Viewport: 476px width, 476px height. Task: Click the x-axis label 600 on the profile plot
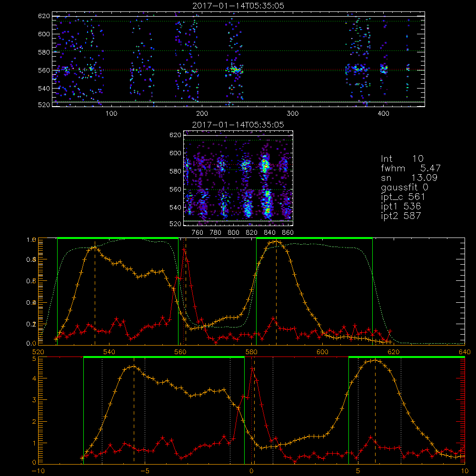(322, 352)
